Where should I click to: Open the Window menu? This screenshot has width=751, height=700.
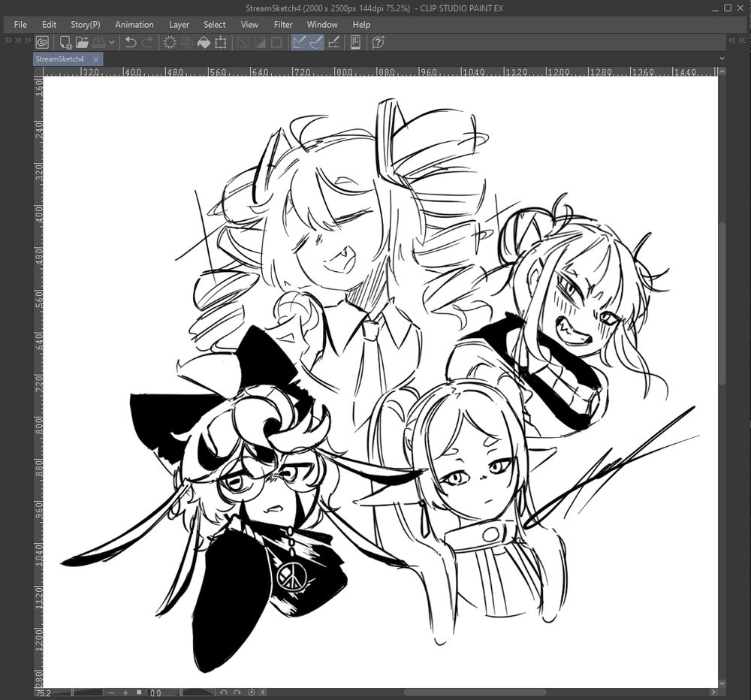(322, 25)
